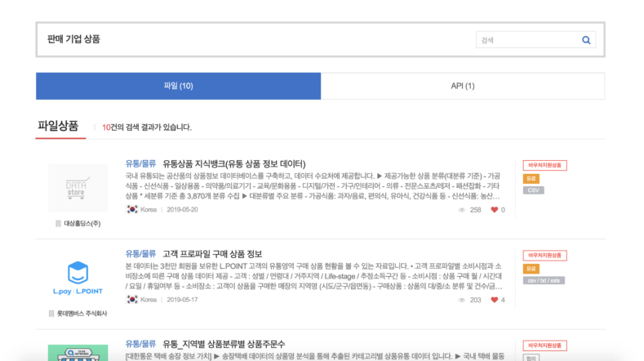Click the CSV format tag

tap(533, 190)
